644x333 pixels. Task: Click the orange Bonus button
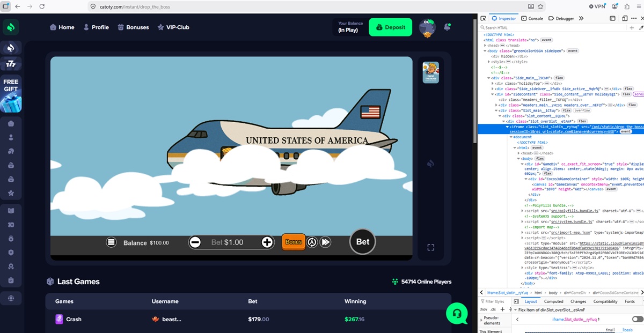pyautogui.click(x=294, y=242)
